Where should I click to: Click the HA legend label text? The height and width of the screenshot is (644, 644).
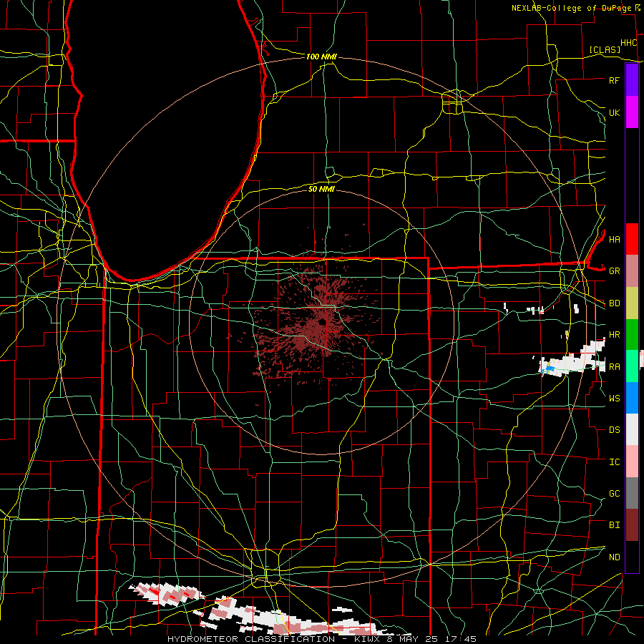(x=614, y=240)
